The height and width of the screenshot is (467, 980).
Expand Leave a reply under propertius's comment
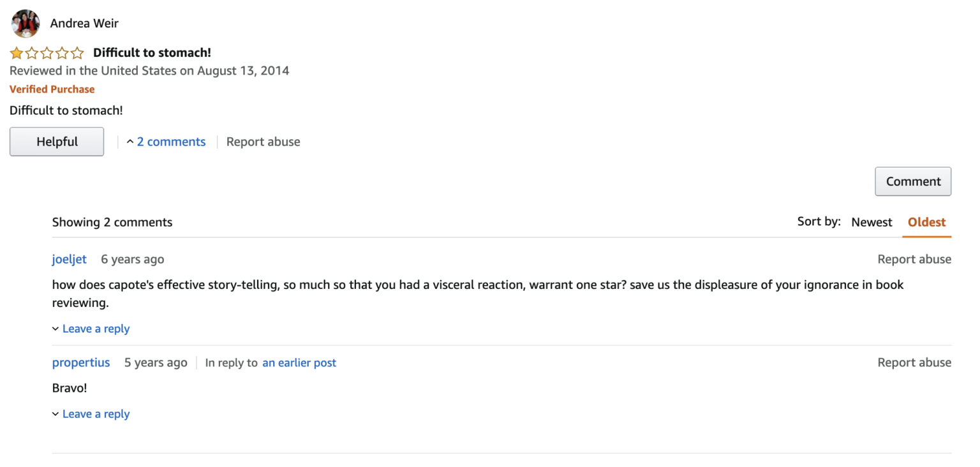[x=96, y=413]
